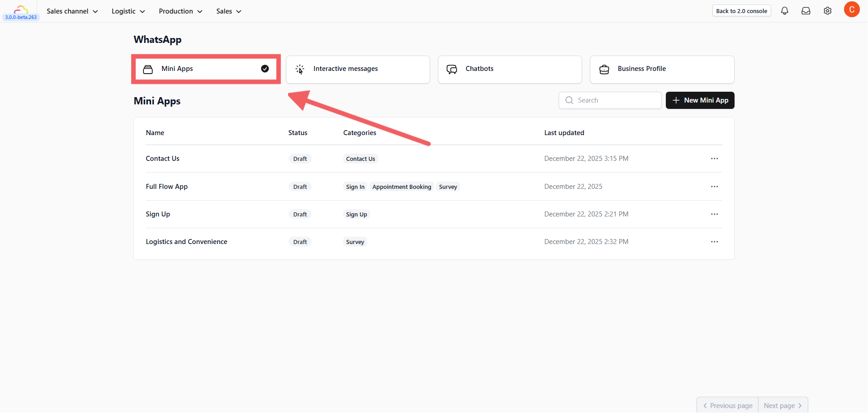Focus the Search input field
This screenshot has height=413, width=868.
pyautogui.click(x=610, y=100)
